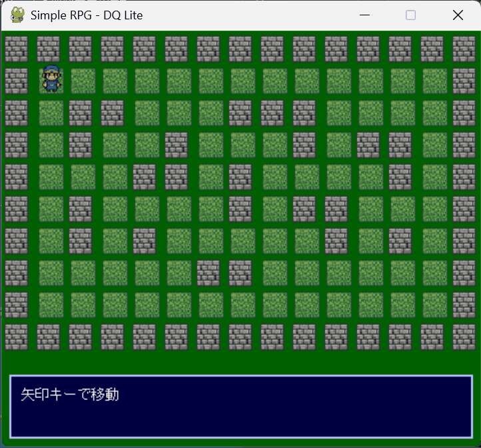
Task: Click the bottom-right corner stone wall tile
Action: (x=464, y=337)
